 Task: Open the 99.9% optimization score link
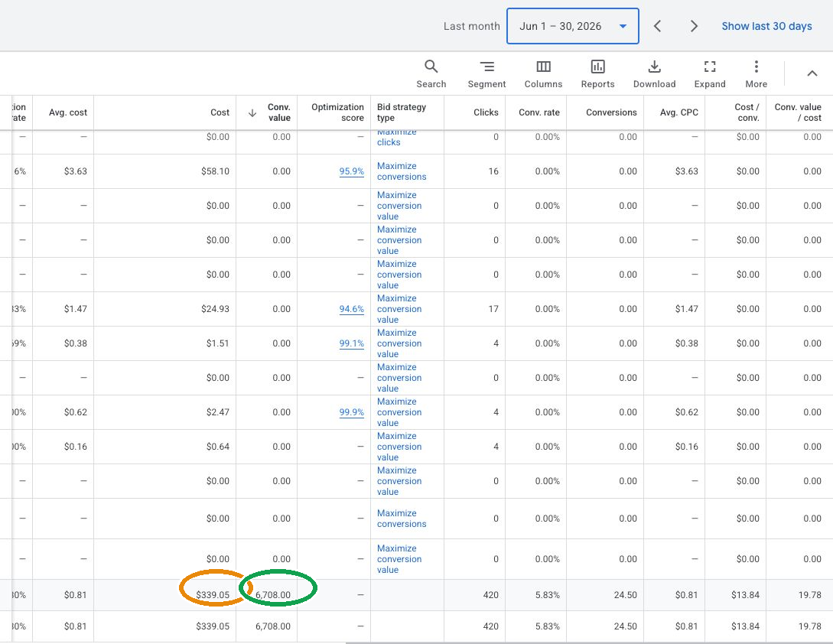[352, 411]
